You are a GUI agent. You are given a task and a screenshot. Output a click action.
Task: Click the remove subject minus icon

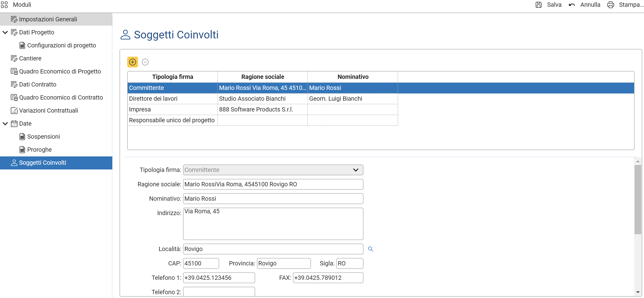(x=145, y=62)
